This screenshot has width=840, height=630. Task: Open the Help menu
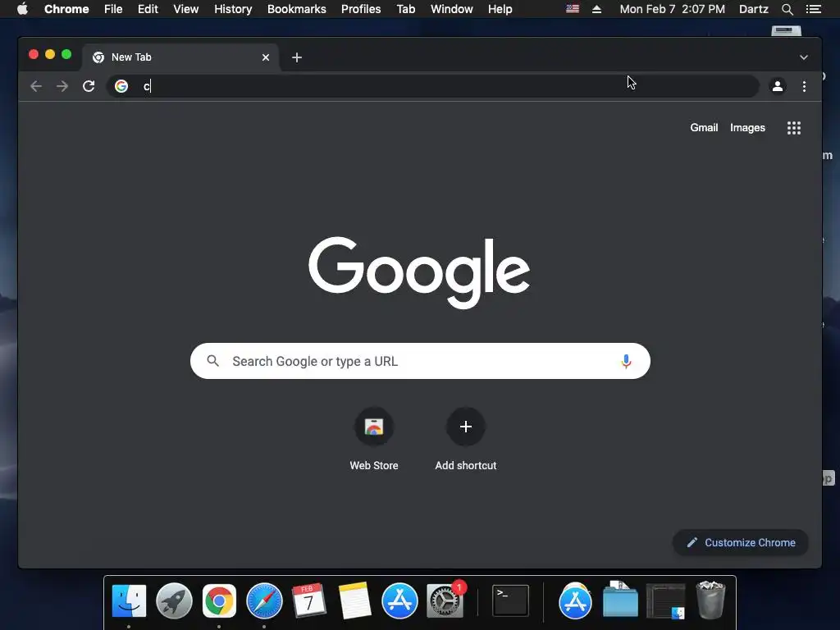coord(500,9)
